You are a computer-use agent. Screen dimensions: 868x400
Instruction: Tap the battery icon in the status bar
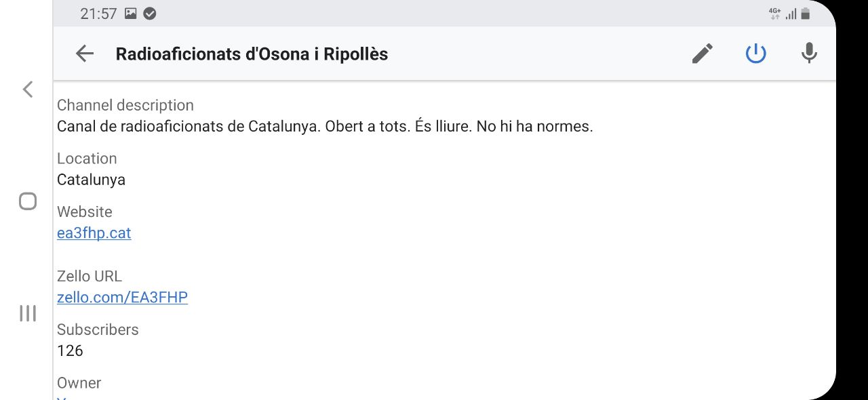(806, 14)
